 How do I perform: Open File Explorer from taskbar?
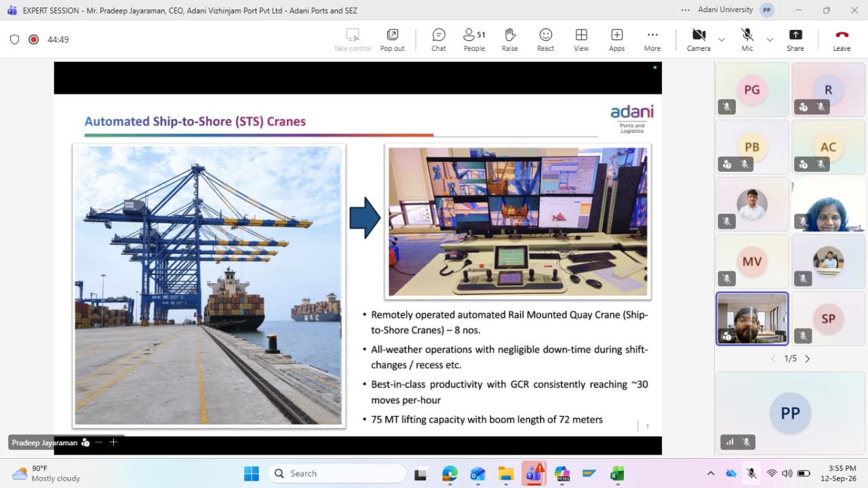coord(505,473)
